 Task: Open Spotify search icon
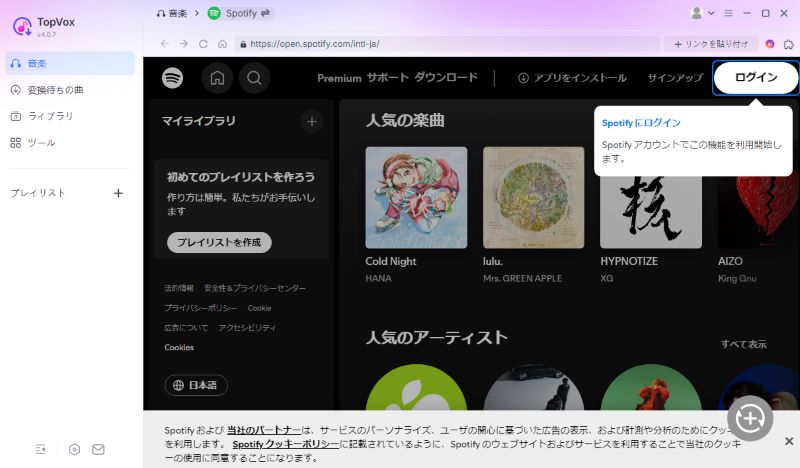tap(254, 78)
